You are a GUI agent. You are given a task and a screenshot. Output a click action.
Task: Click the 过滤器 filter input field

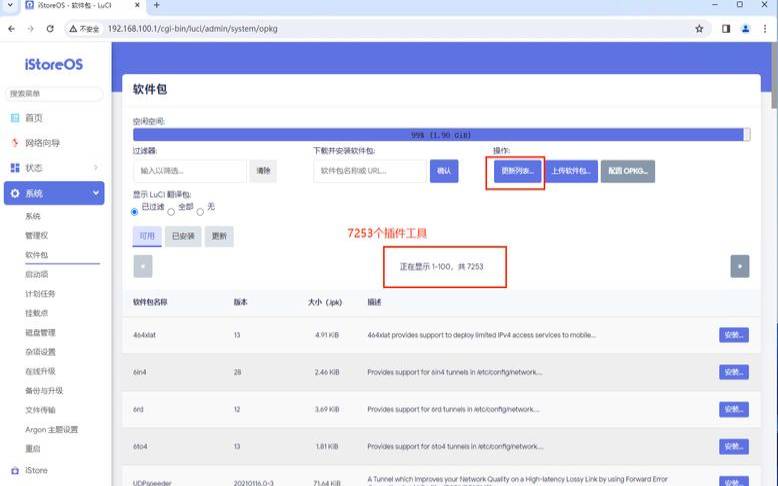189,171
